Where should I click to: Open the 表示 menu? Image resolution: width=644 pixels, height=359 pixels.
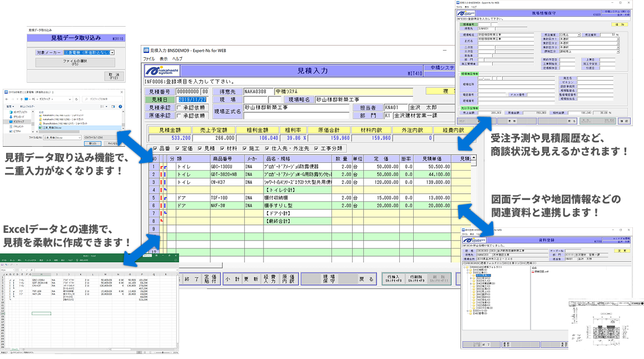tap(164, 58)
